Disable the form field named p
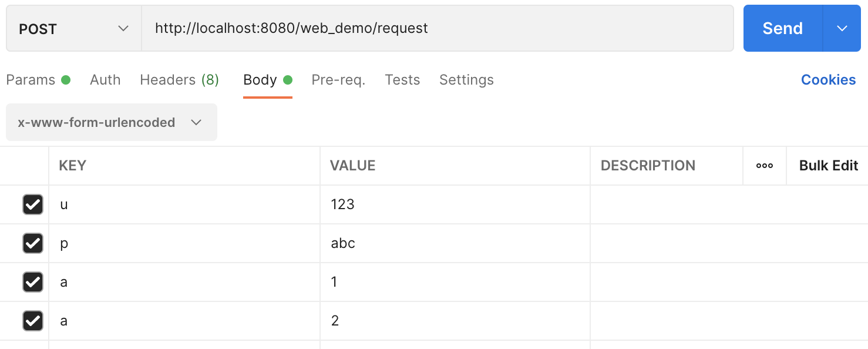The image size is (868, 349). click(x=33, y=243)
